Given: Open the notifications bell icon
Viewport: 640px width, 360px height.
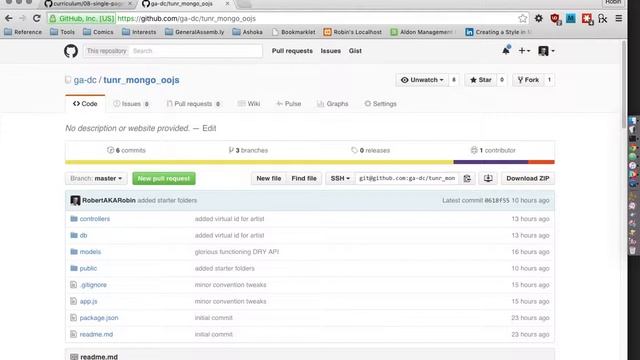Looking at the screenshot, I should (506, 51).
